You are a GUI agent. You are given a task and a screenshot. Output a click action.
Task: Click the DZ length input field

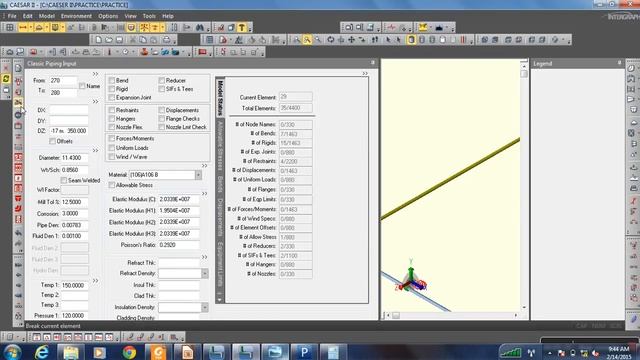pyautogui.click(x=69, y=131)
